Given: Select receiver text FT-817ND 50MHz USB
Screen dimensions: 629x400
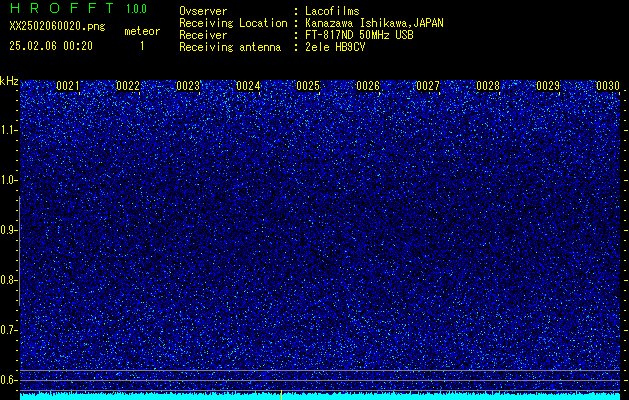Looking at the screenshot, I should click(x=359, y=35).
